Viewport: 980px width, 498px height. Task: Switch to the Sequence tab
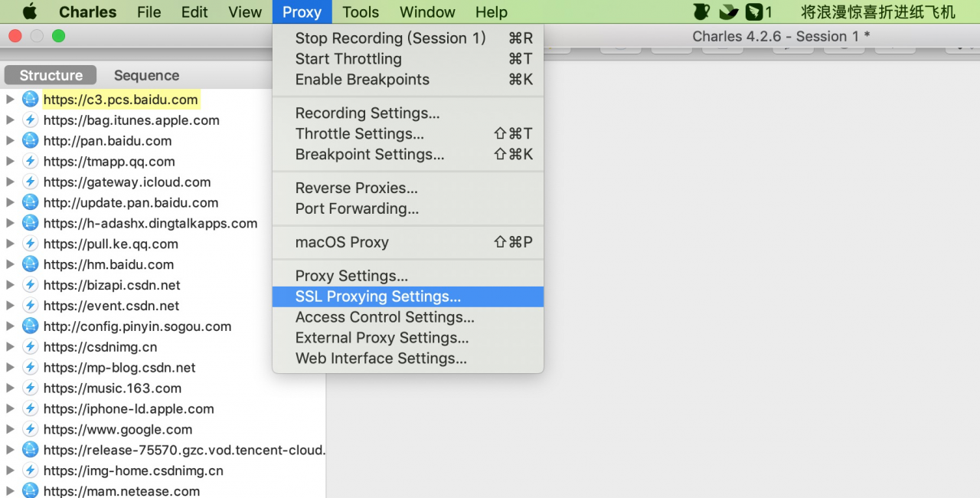[x=146, y=75]
